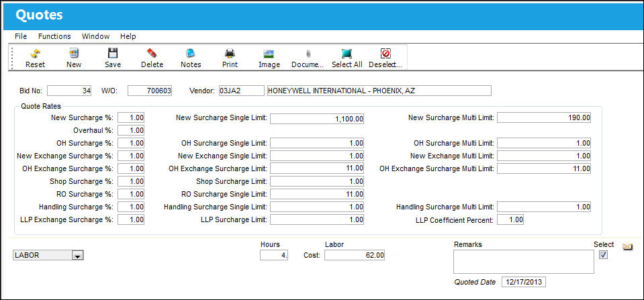The image size is (644, 300).
Task: Click the Labor Cost field
Action: [355, 255]
